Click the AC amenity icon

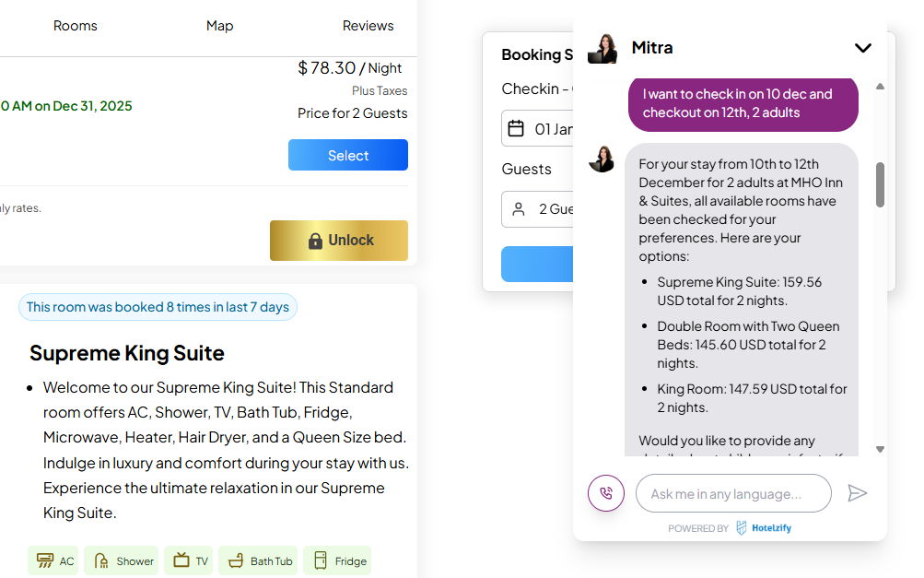(x=41, y=560)
